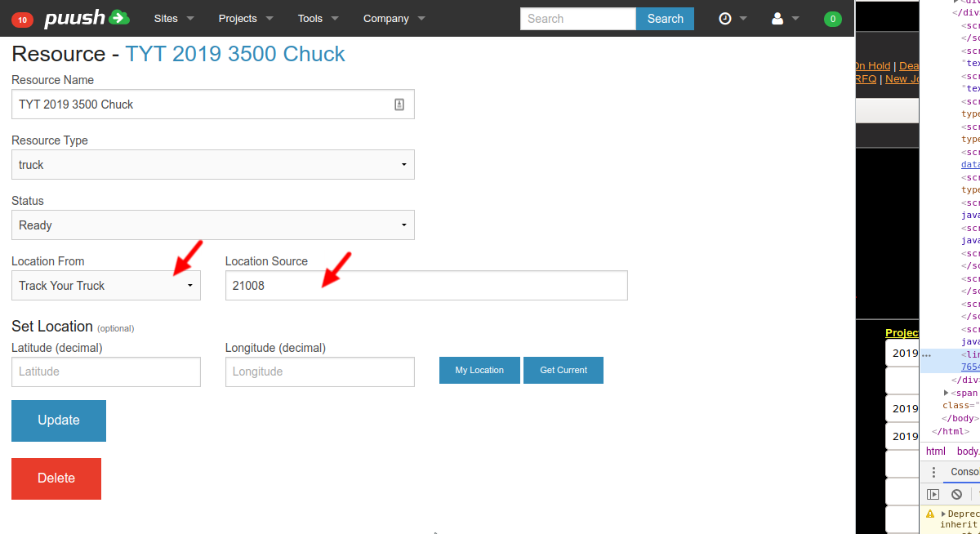Click contact card icon in Resource Name field
Screen dimensions: 980x534
coord(399,105)
